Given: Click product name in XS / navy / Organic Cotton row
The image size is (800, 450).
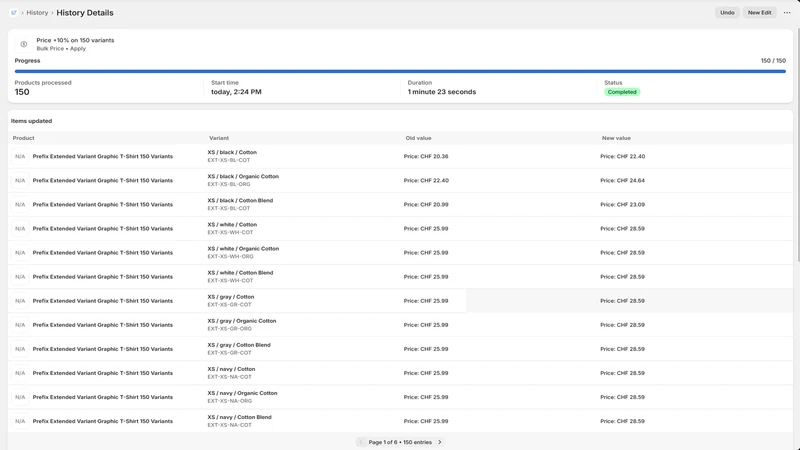Looking at the screenshot, I should [103, 397].
